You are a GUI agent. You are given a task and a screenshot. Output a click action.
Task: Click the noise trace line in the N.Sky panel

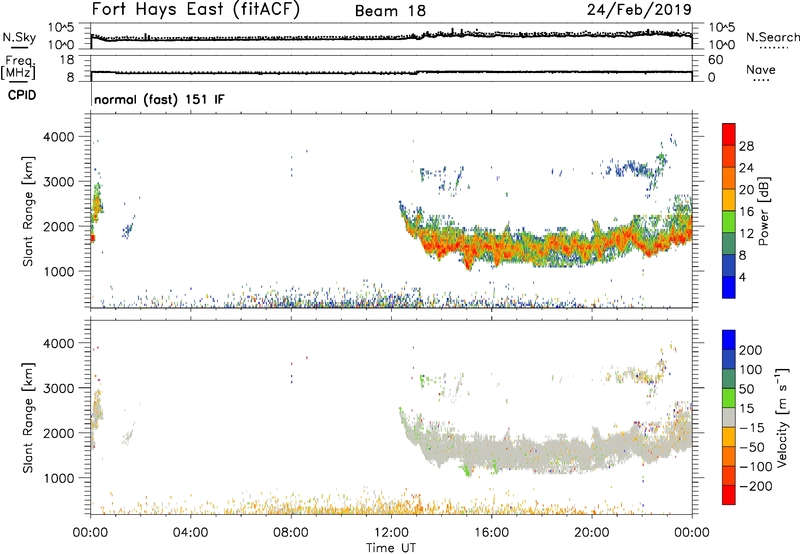(x=391, y=38)
